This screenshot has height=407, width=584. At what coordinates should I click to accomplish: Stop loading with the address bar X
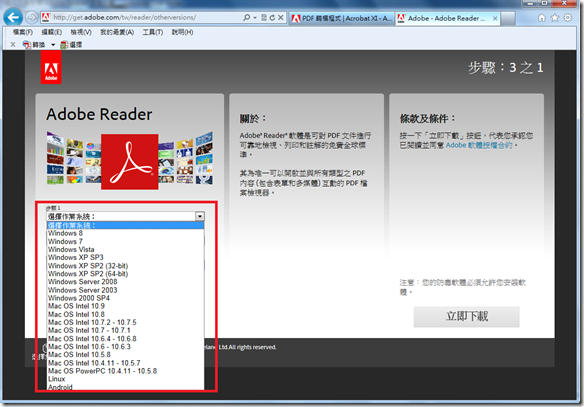point(281,18)
